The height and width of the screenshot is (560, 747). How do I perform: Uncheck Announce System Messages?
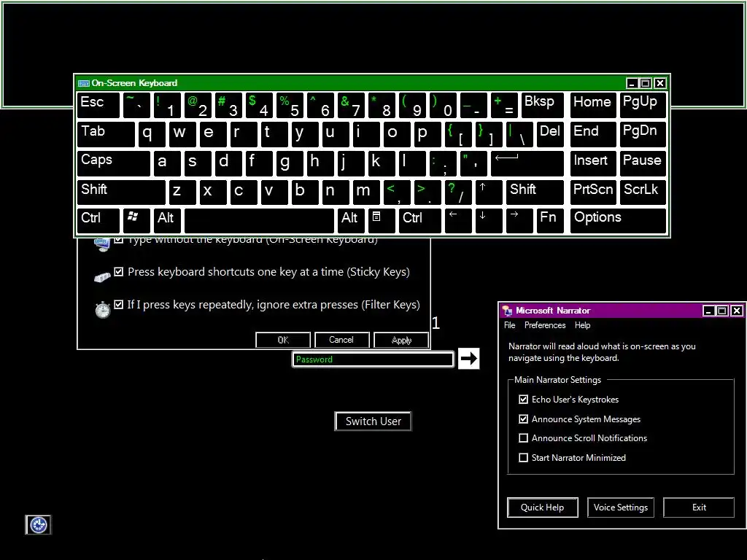point(523,419)
